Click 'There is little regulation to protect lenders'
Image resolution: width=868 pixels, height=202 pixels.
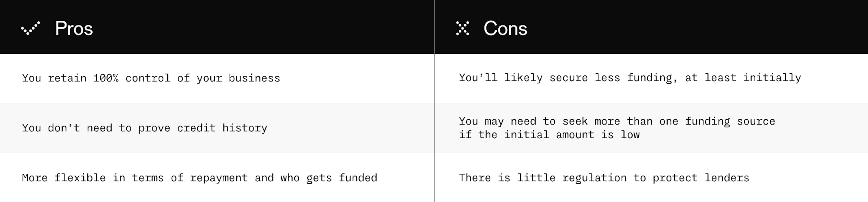[x=604, y=178]
